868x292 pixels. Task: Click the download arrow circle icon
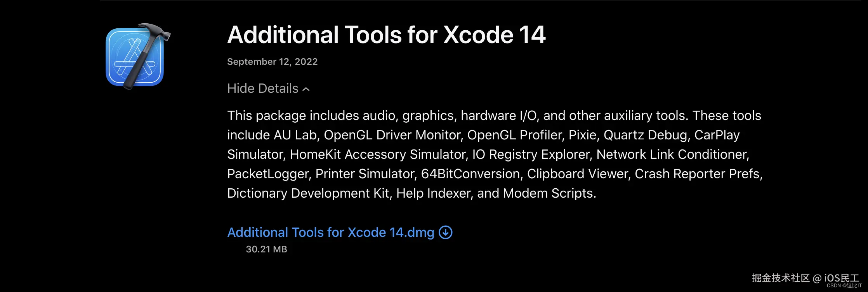tap(445, 232)
